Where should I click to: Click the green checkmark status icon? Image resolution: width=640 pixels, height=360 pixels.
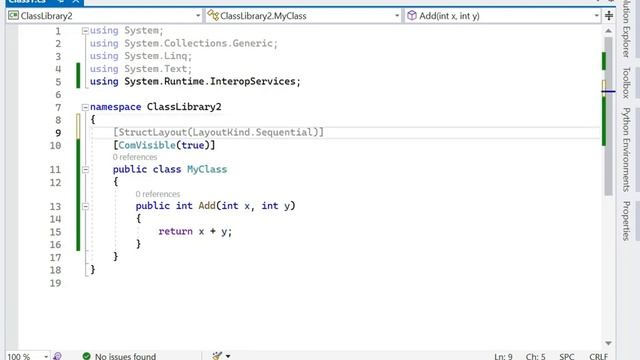point(86,356)
